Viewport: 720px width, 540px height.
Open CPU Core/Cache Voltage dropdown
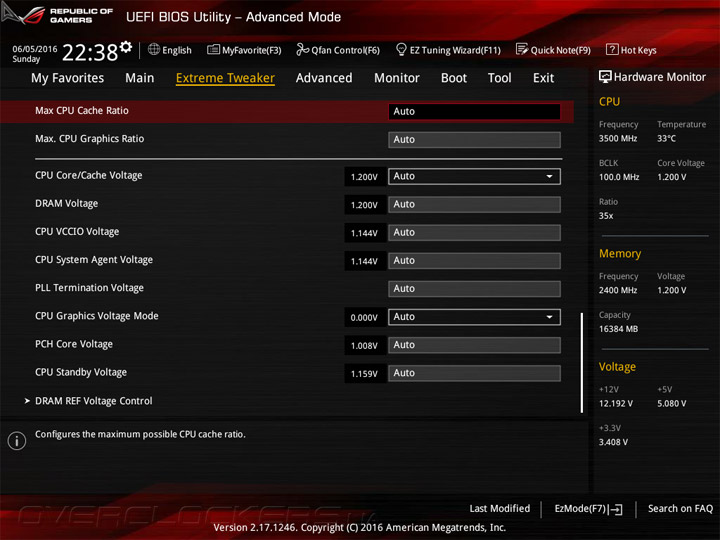pos(474,176)
